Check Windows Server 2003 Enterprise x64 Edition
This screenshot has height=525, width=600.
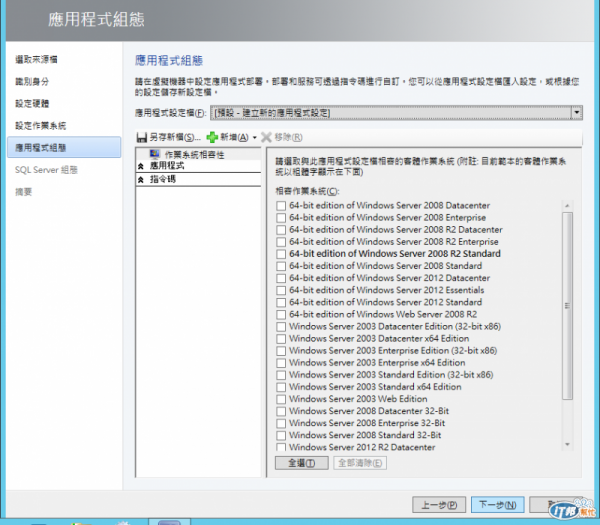point(281,363)
